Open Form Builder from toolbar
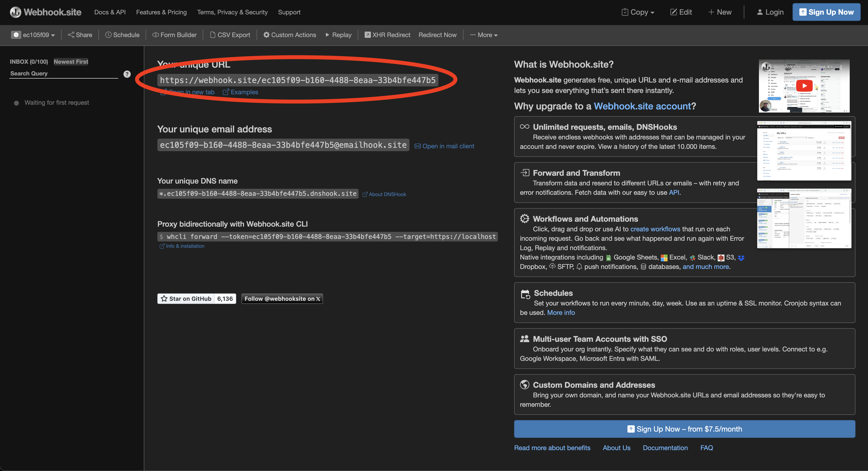Image resolution: width=868 pixels, height=471 pixels. point(175,35)
